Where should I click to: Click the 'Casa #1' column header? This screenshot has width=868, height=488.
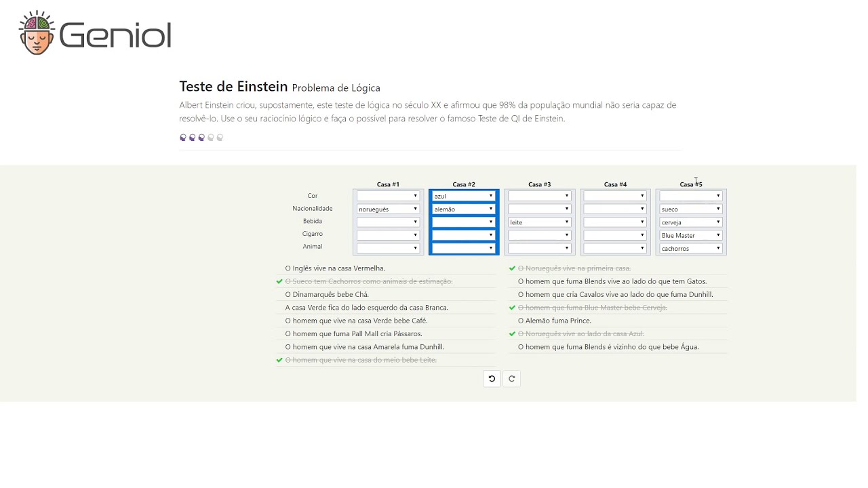click(388, 184)
